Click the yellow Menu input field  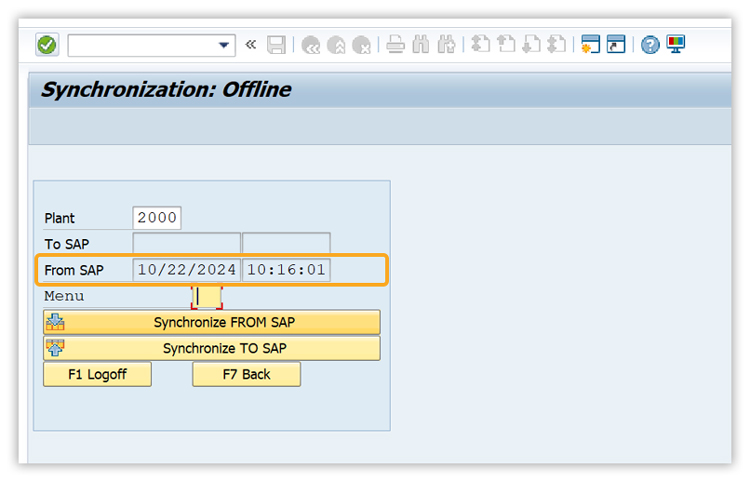pyautogui.click(x=207, y=297)
